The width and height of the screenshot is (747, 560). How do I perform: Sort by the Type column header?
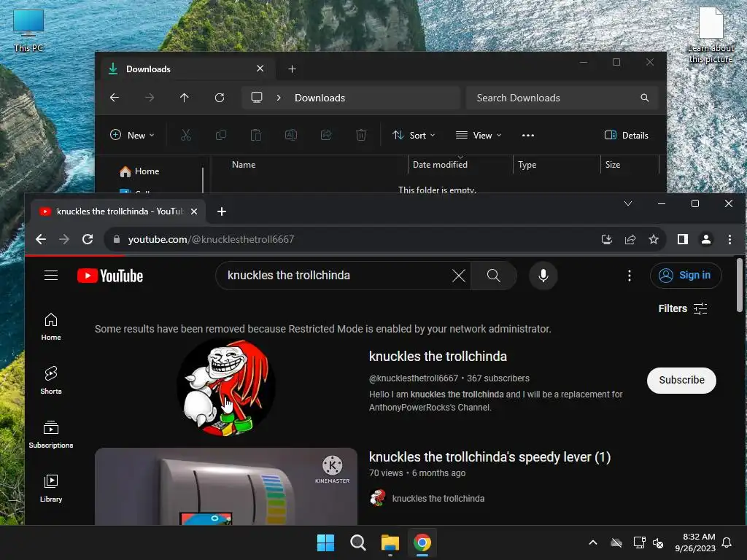(x=527, y=165)
